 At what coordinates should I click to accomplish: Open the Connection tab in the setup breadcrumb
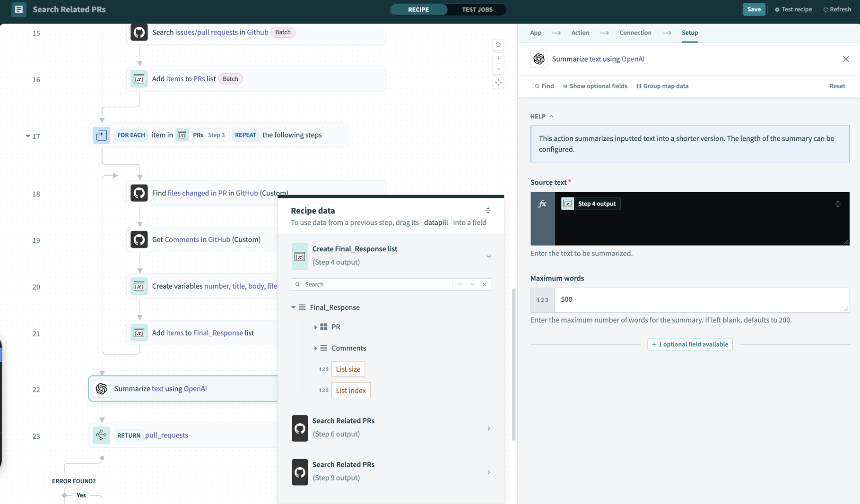click(x=635, y=33)
